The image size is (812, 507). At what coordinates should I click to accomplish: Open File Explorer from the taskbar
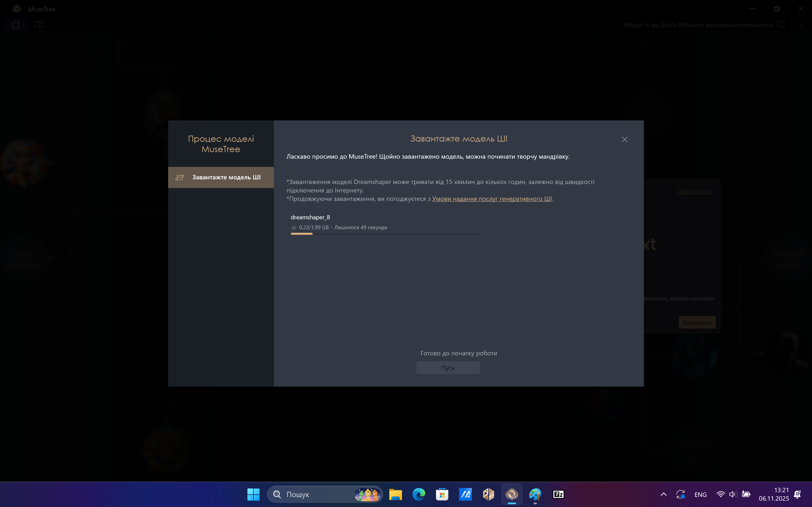coord(396,494)
